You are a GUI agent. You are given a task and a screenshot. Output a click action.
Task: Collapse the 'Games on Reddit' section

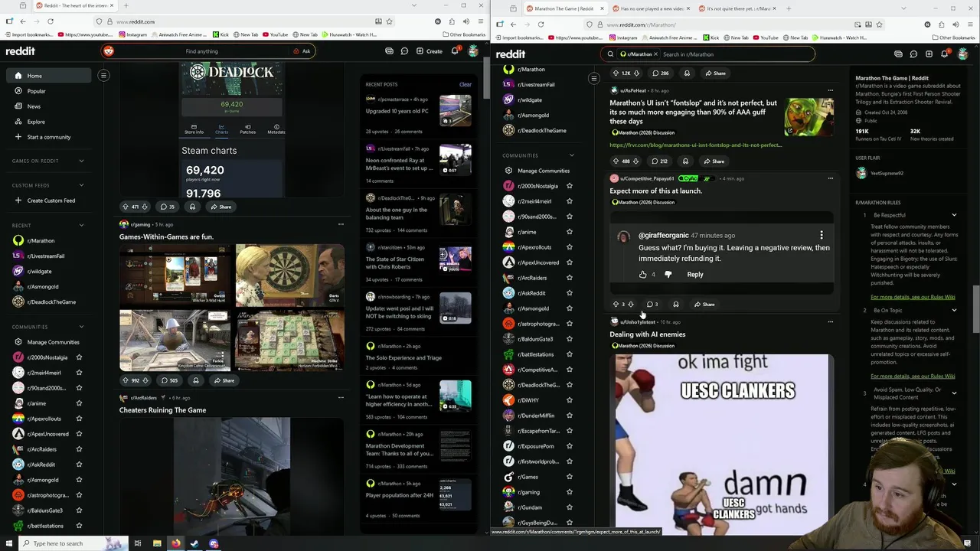(x=81, y=161)
